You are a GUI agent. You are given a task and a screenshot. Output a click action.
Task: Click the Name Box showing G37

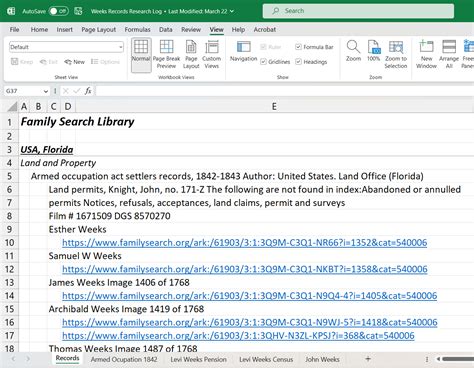pos(23,91)
